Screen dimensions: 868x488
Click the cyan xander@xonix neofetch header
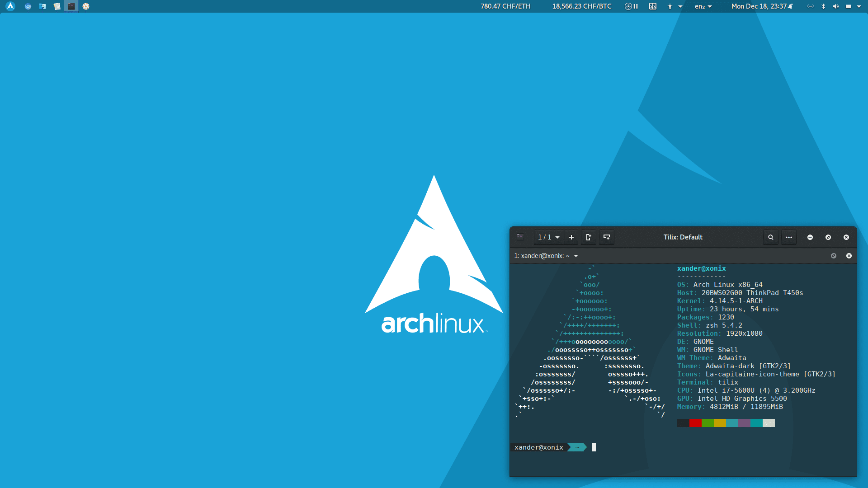pos(701,268)
